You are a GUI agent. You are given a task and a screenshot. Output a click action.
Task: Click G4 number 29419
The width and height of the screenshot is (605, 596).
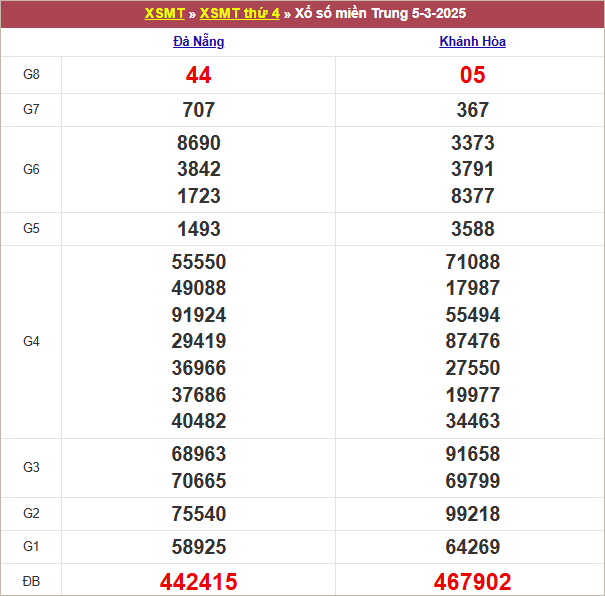coord(199,341)
